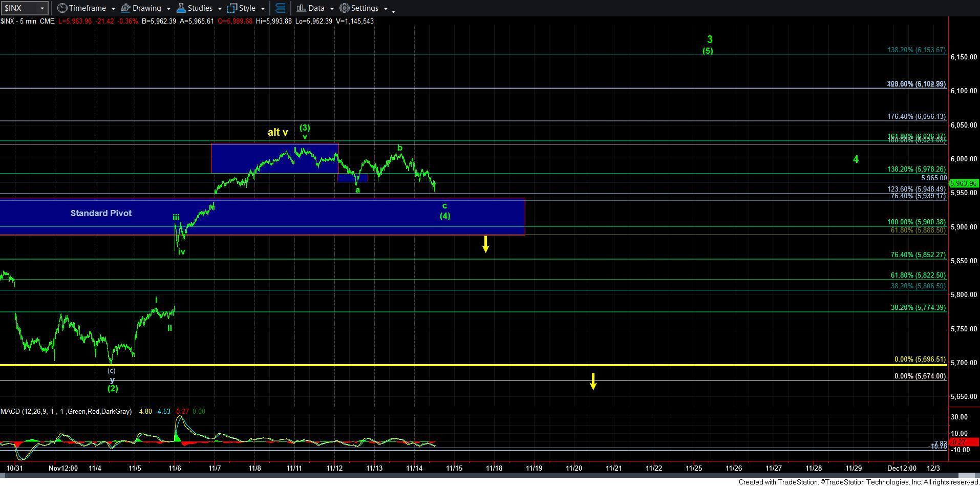Click the green '(2)' wave label
The width and height of the screenshot is (980, 486).
pos(113,388)
